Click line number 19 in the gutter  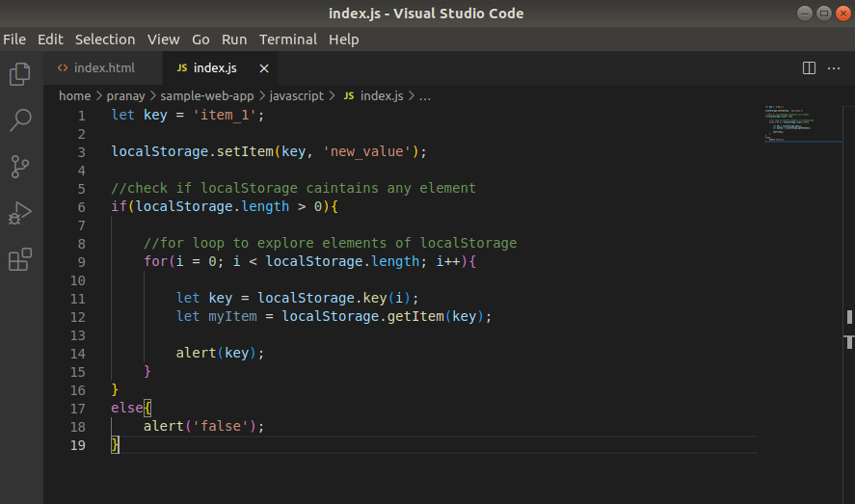[x=78, y=445]
